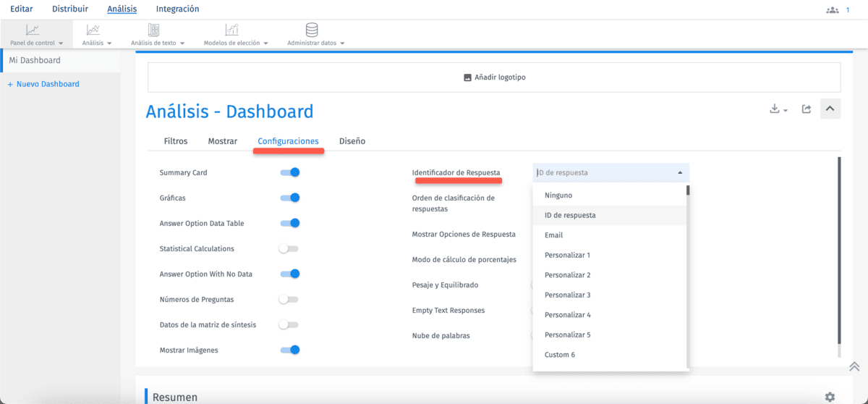Open the Integración menu
Screen dimensions: 868x404
coord(178,9)
